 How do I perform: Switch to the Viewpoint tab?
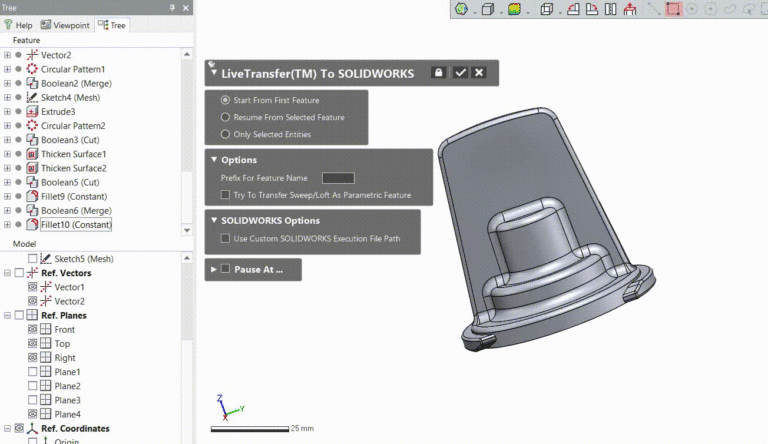click(x=65, y=25)
